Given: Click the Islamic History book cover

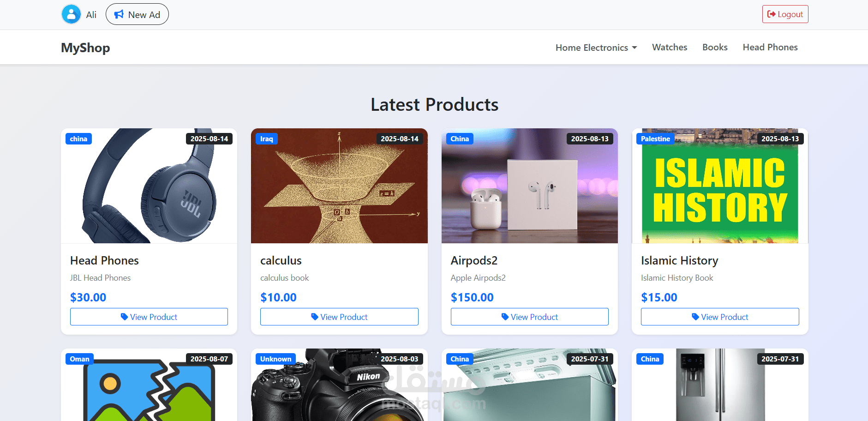Looking at the screenshot, I should point(720,186).
